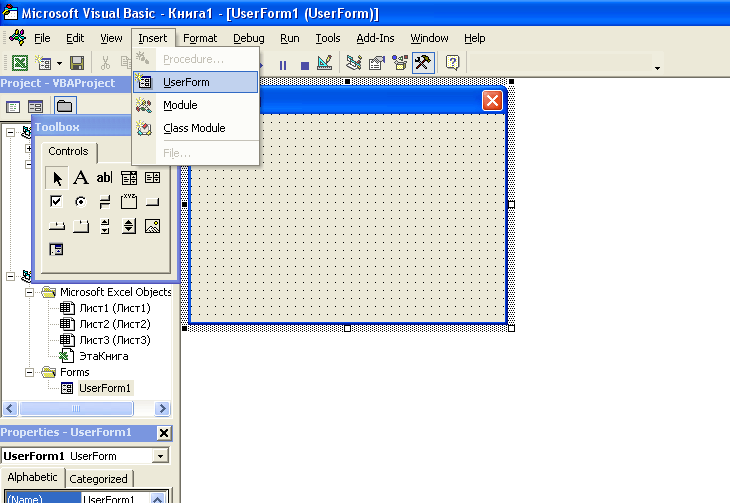Screen dimensions: 730x503
Task: Click the View Code icon in Project panel
Action: pyautogui.click(x=13, y=107)
